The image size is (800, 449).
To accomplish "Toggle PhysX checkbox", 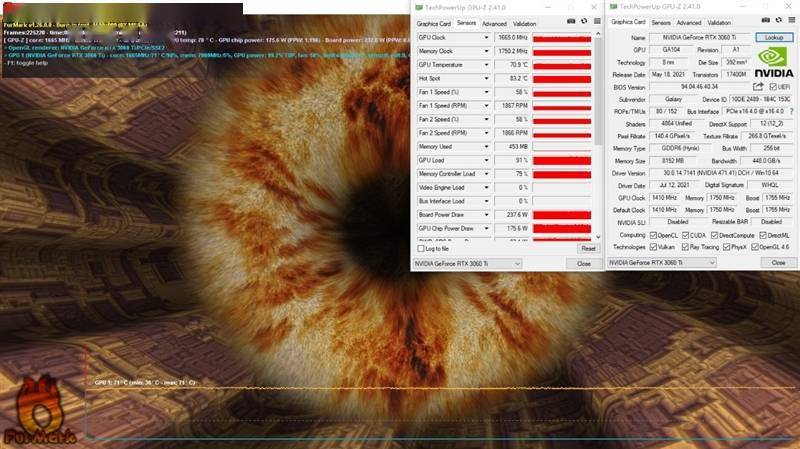I will 727,247.
